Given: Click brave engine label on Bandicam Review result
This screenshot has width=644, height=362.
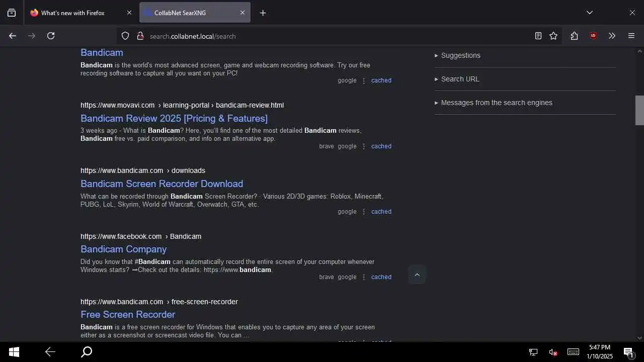Looking at the screenshot, I should point(327,146).
